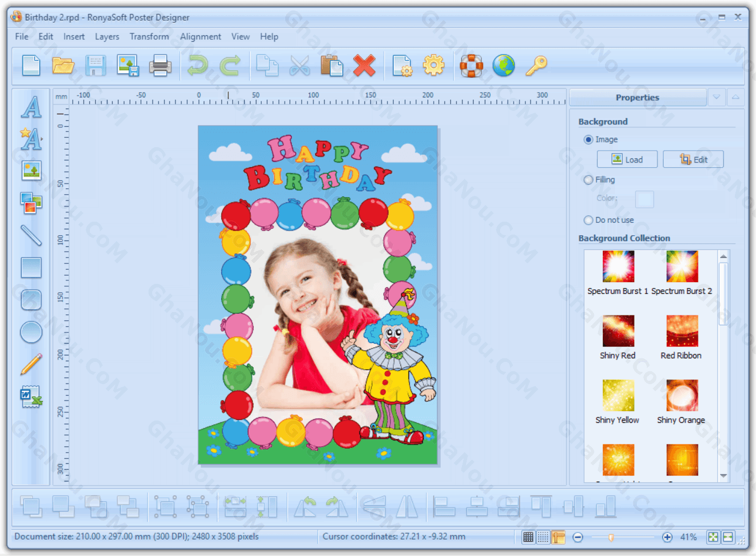Fit the page to the window icon
This screenshot has width=756, height=556.
(x=713, y=537)
